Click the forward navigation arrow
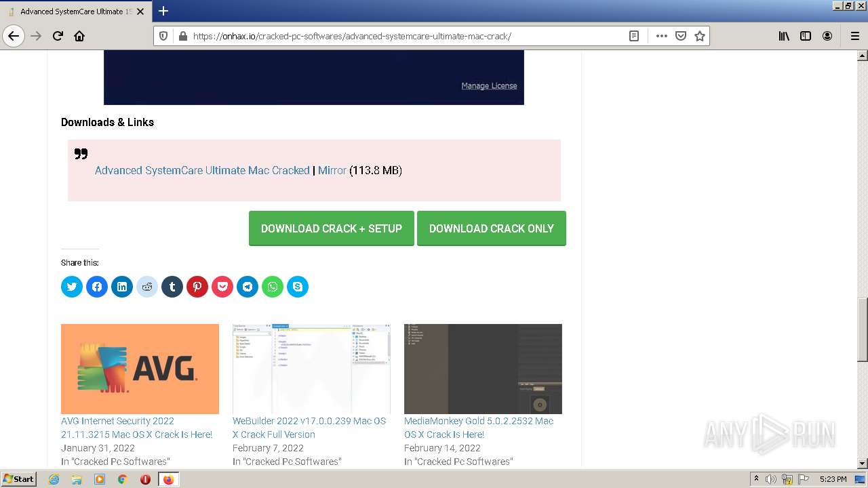Image resolution: width=868 pixels, height=488 pixels. [36, 36]
